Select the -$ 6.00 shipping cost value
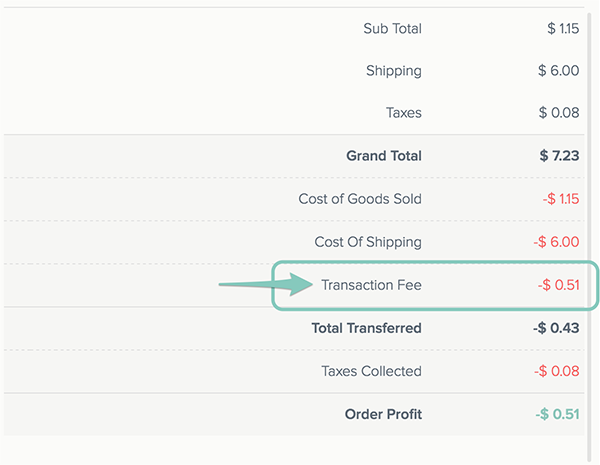 tap(556, 242)
